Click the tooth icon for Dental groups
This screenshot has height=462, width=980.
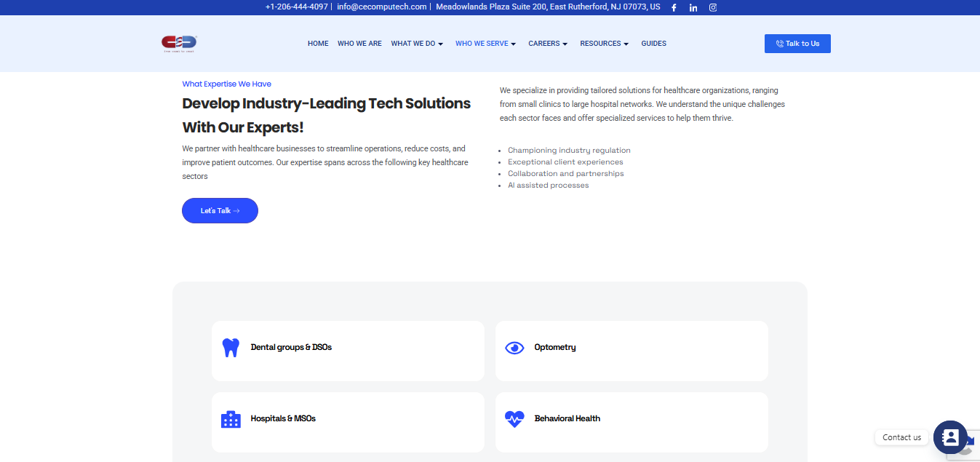tap(231, 348)
